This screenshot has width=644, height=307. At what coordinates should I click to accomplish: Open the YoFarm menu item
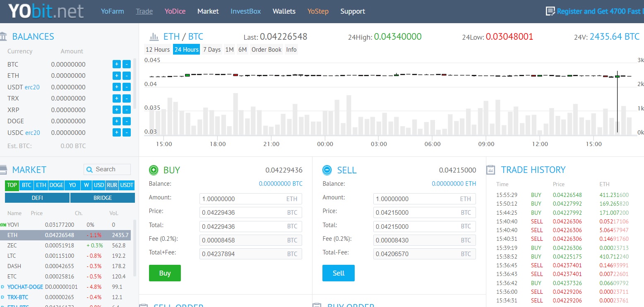click(113, 11)
